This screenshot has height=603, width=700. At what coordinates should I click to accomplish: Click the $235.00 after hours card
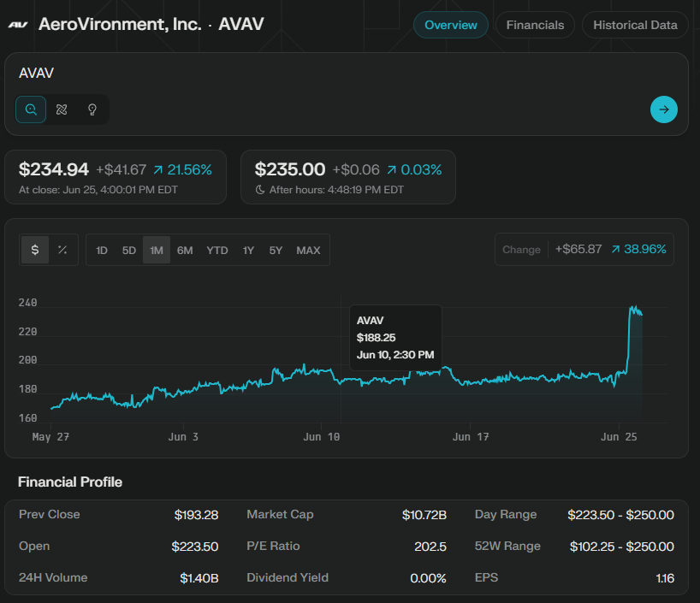click(x=348, y=177)
